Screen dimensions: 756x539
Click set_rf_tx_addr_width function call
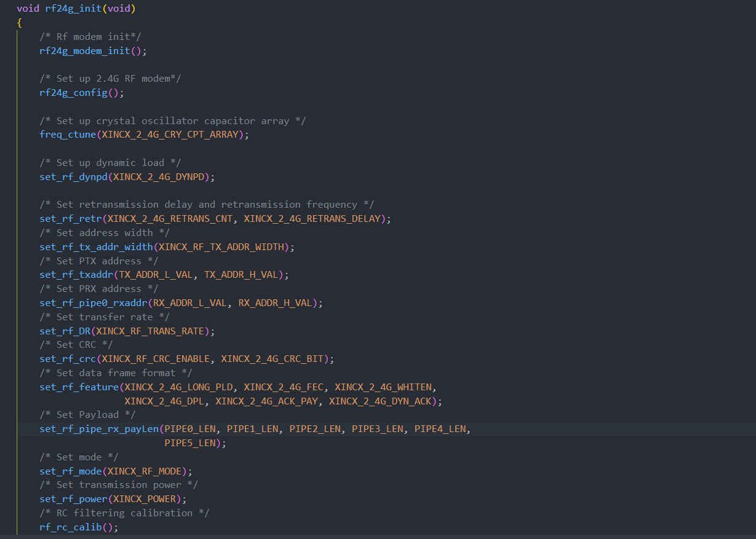click(x=96, y=247)
